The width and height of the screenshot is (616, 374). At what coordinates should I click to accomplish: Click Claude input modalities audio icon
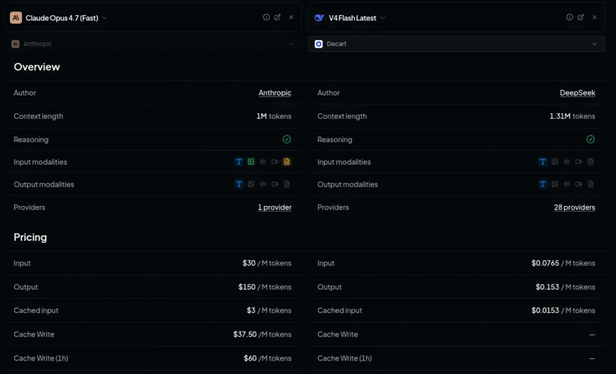(x=263, y=162)
